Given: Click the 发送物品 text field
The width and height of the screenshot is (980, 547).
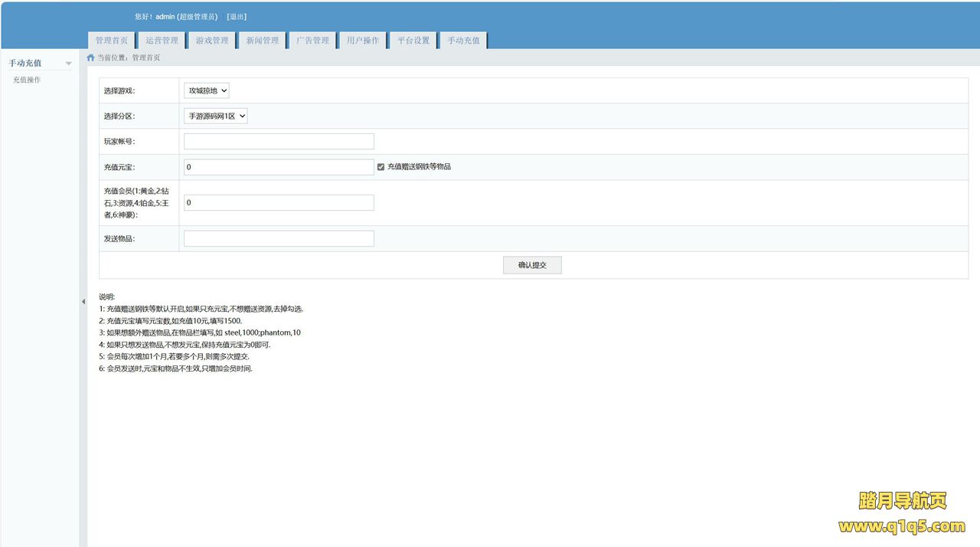Looking at the screenshot, I should point(279,239).
